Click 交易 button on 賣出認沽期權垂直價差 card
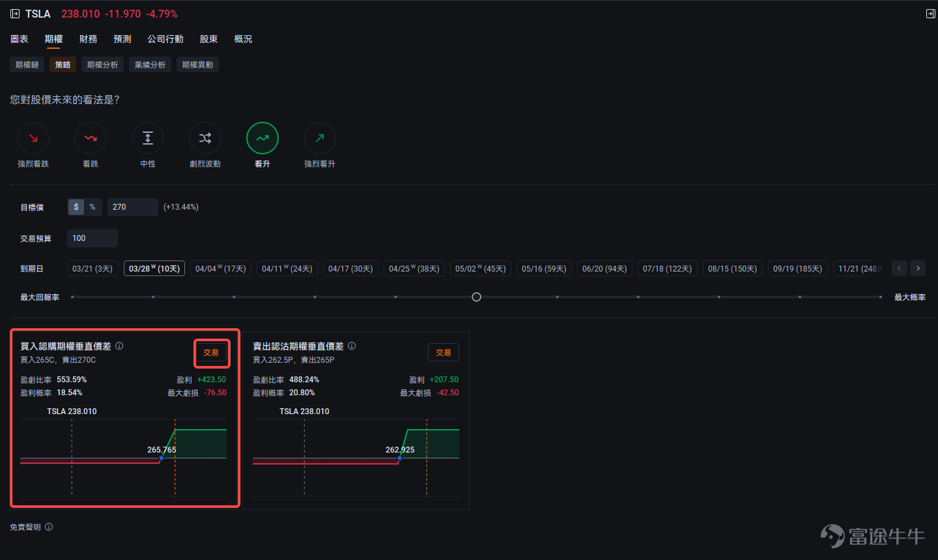938x560 pixels. pos(444,352)
